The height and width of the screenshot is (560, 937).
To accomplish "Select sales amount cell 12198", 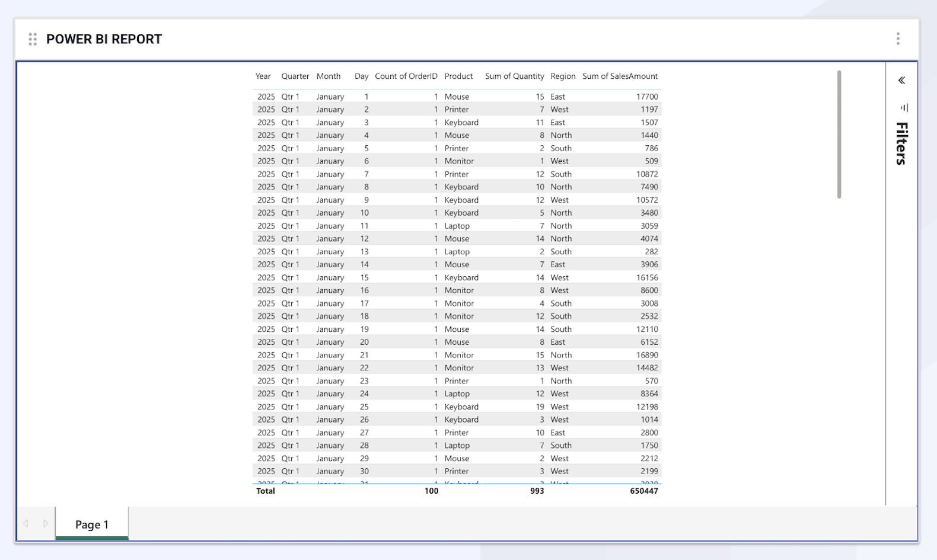I will click(647, 407).
